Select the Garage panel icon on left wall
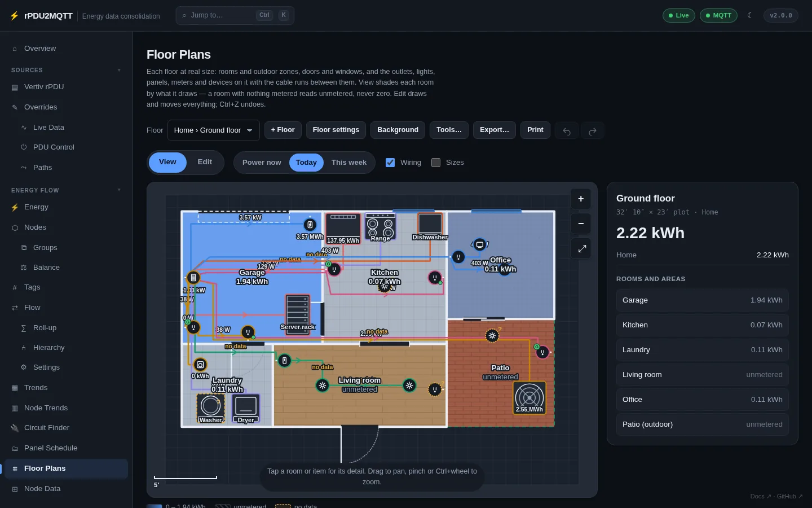The height and width of the screenshot is (508, 812). pyautogui.click(x=193, y=278)
